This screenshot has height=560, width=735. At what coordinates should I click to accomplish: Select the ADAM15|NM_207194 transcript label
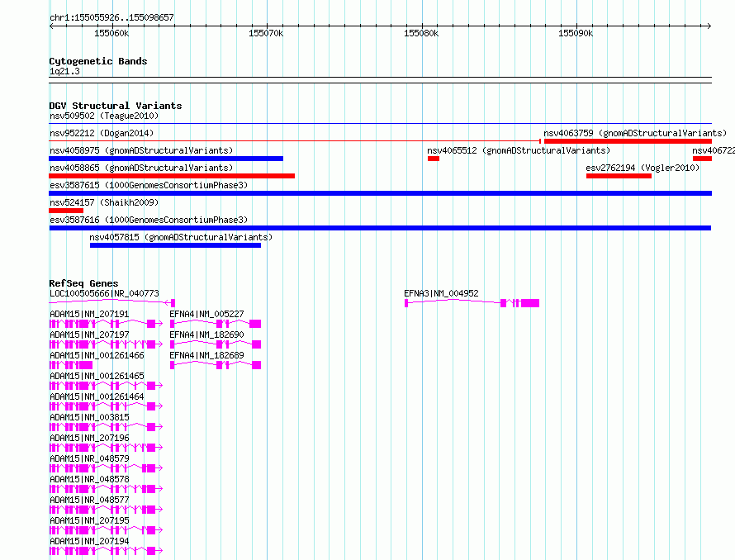tap(89, 541)
